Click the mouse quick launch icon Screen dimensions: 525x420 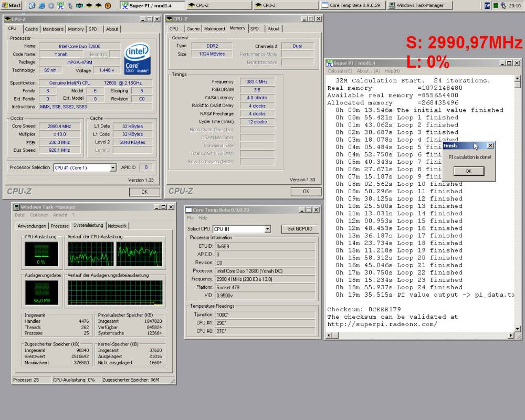pyautogui.click(x=70, y=5)
